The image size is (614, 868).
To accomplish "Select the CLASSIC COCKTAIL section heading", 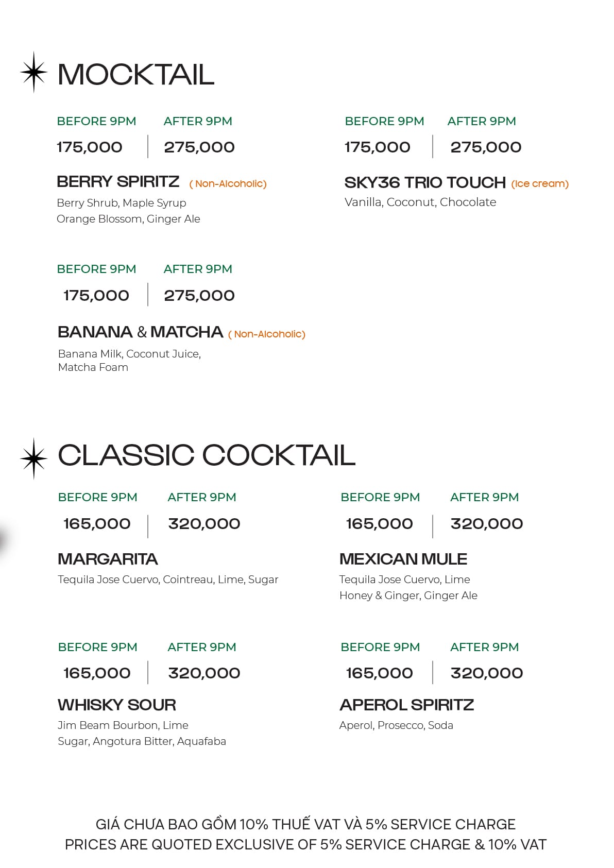I will (x=207, y=455).
